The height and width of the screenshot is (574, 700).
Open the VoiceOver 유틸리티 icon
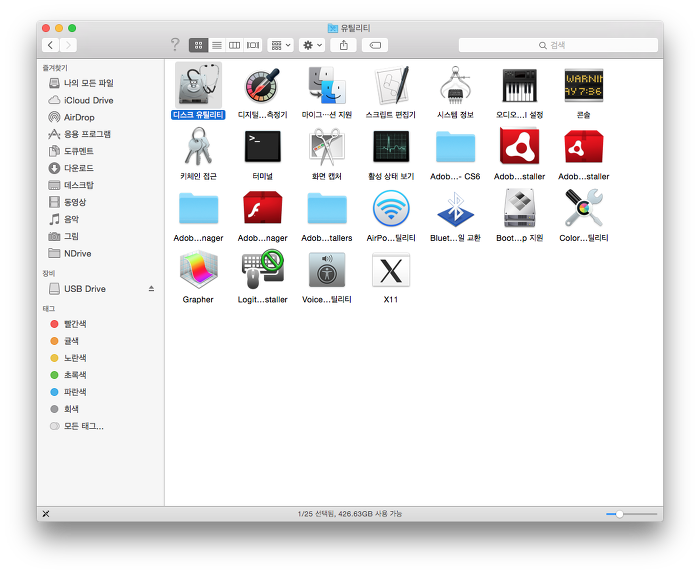click(x=327, y=270)
